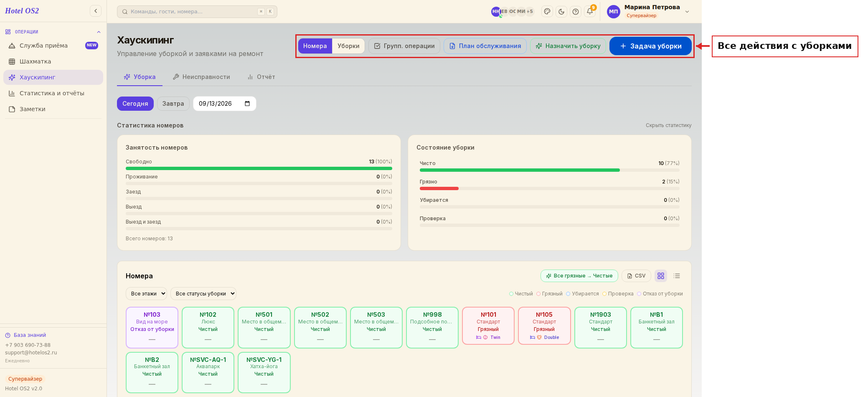Click Назначить уборку button
The height and width of the screenshot is (397, 868).
[568, 46]
